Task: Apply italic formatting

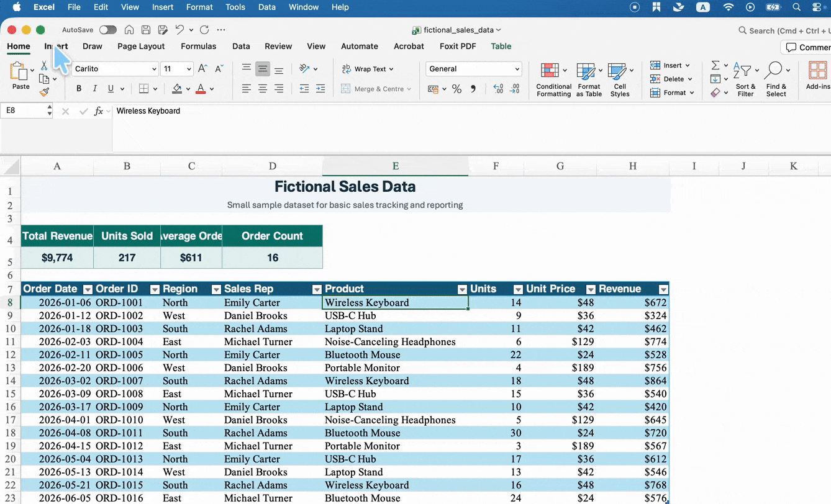Action: [94, 89]
